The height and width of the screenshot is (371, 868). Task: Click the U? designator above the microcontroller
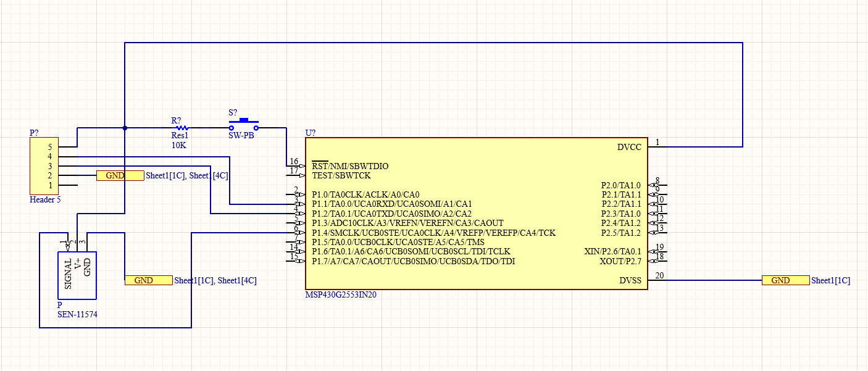(311, 133)
